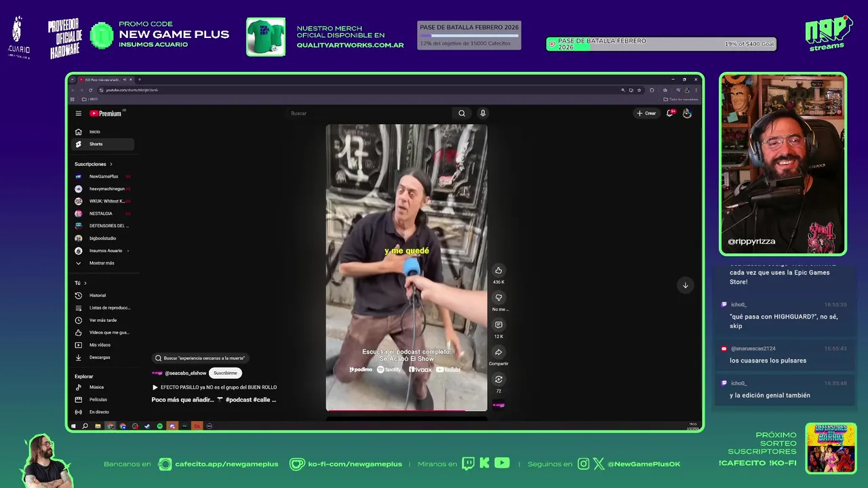The width and height of the screenshot is (868, 488).
Task: Select Inicio in sidebar
Action: pos(103,131)
